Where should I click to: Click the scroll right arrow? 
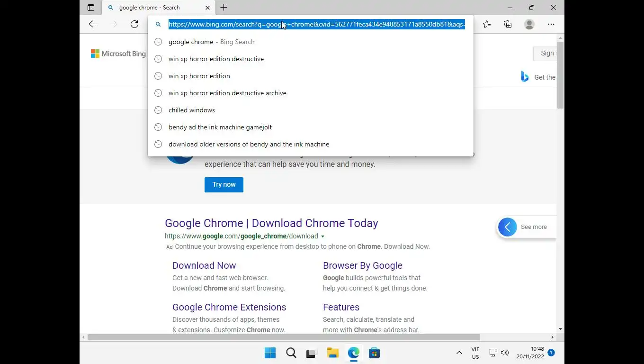point(553,337)
